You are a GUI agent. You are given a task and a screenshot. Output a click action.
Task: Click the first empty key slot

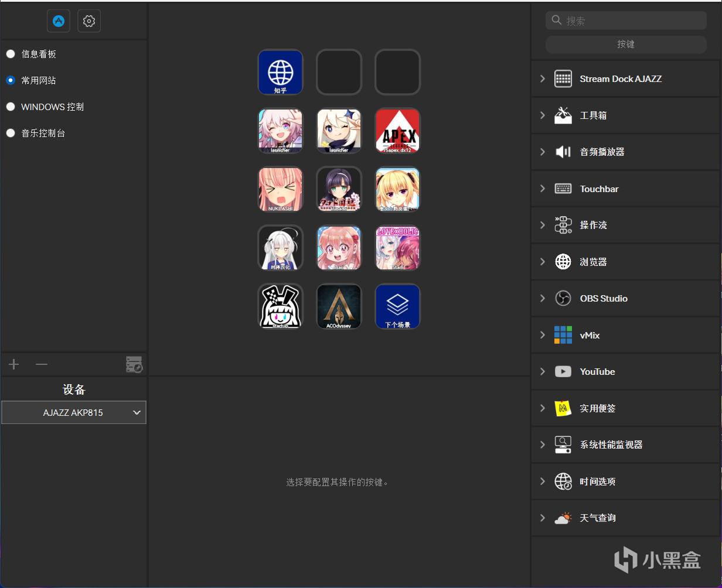(339, 72)
